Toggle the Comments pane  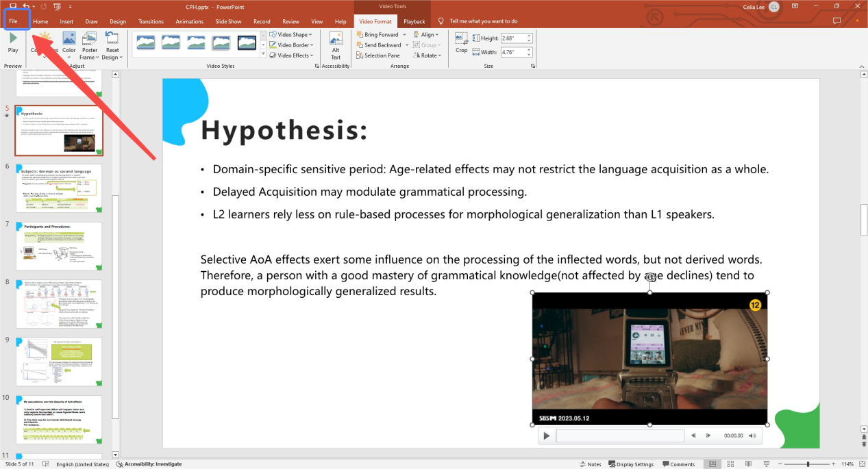click(678, 464)
